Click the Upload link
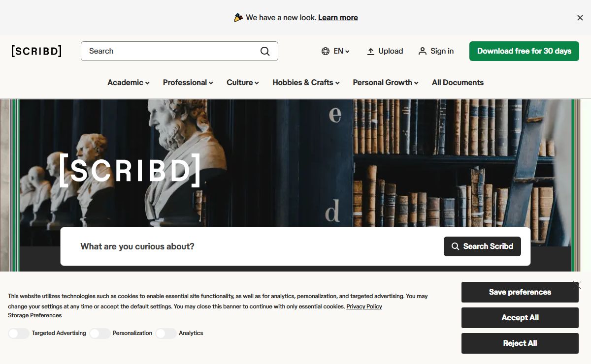 point(385,51)
